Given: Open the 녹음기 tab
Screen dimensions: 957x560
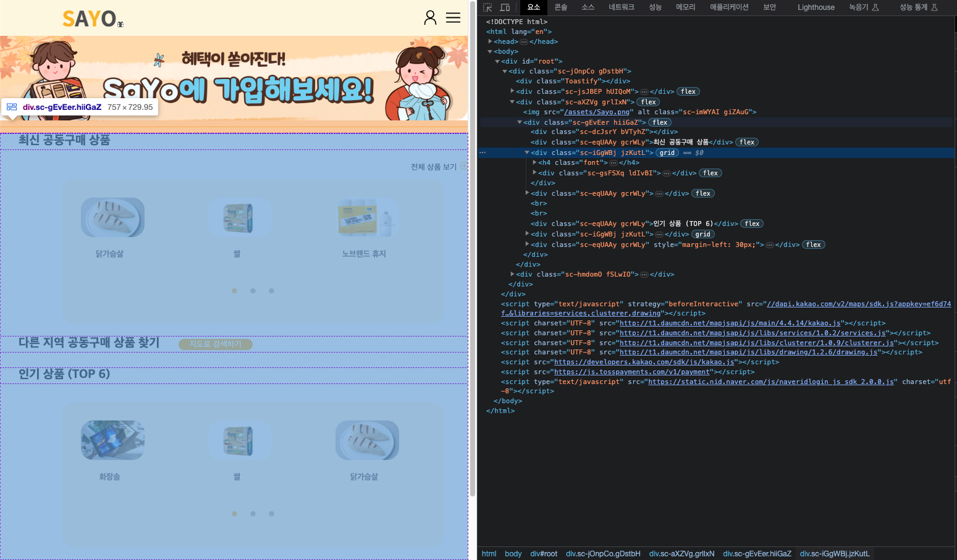Looking at the screenshot, I should pos(863,7).
